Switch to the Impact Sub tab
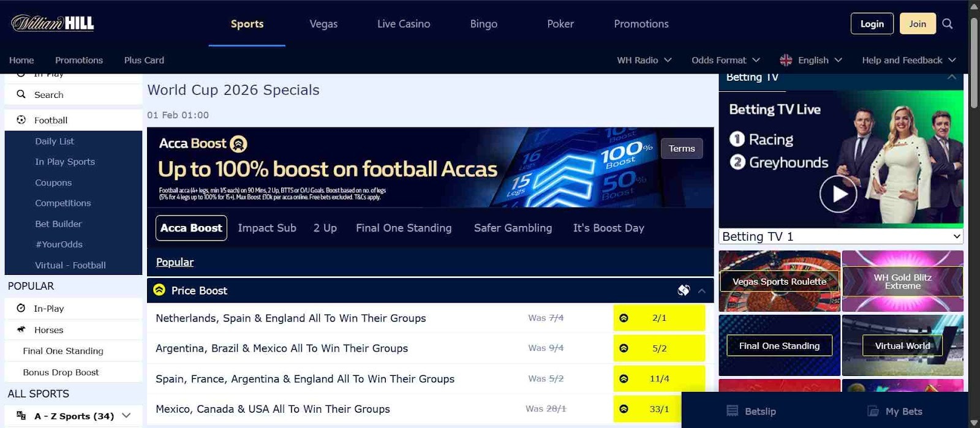The height and width of the screenshot is (428, 980). (x=267, y=228)
